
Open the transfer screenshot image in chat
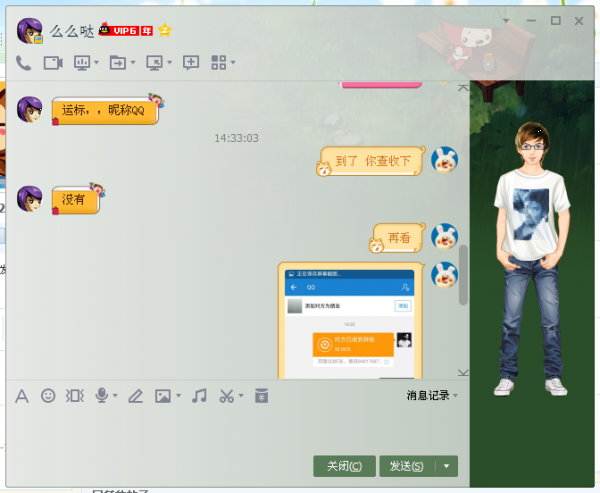click(350, 324)
